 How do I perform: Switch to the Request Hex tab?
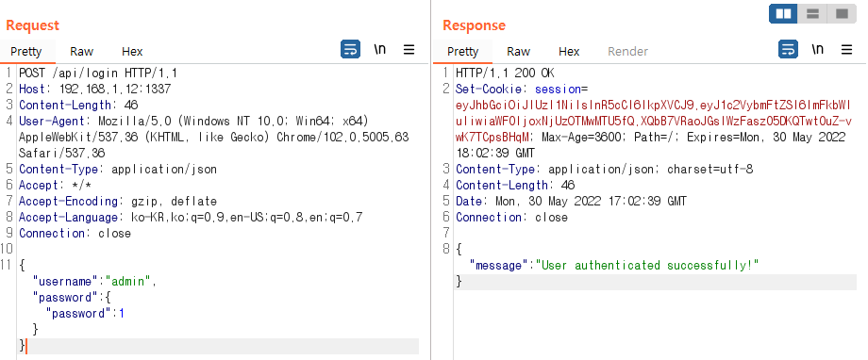point(132,52)
